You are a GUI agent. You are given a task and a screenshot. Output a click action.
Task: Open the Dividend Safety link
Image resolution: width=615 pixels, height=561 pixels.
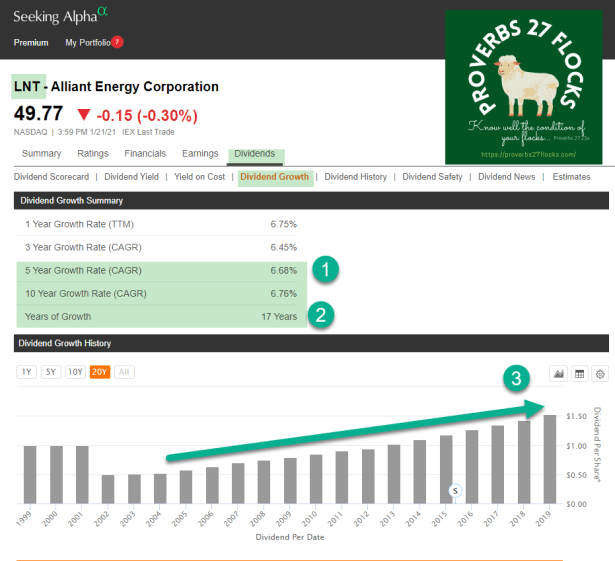pyautogui.click(x=432, y=177)
